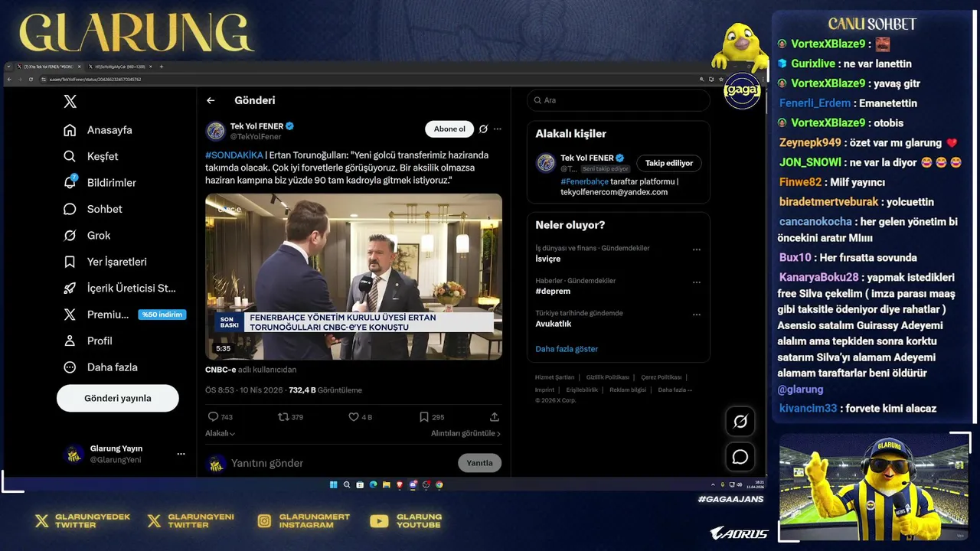Open the X logo home icon

coord(70,101)
